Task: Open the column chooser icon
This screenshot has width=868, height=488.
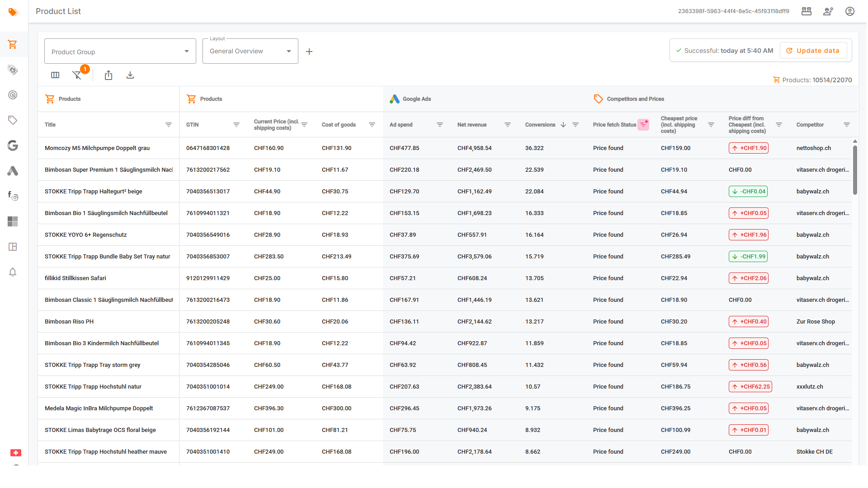Action: (55, 75)
